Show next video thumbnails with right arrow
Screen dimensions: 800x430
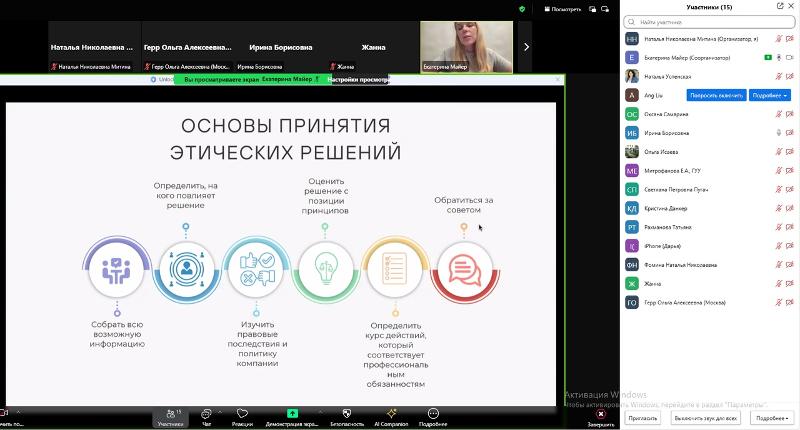(x=527, y=47)
